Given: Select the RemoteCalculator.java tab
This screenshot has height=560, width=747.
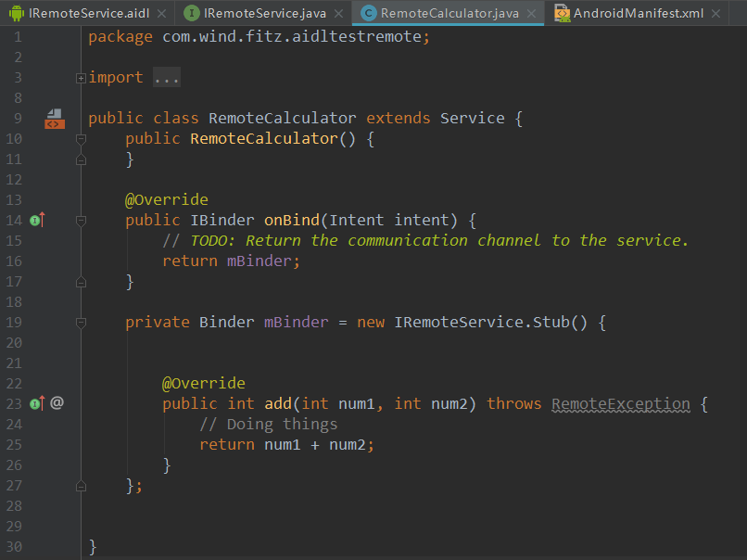Looking at the screenshot, I should (449, 13).
